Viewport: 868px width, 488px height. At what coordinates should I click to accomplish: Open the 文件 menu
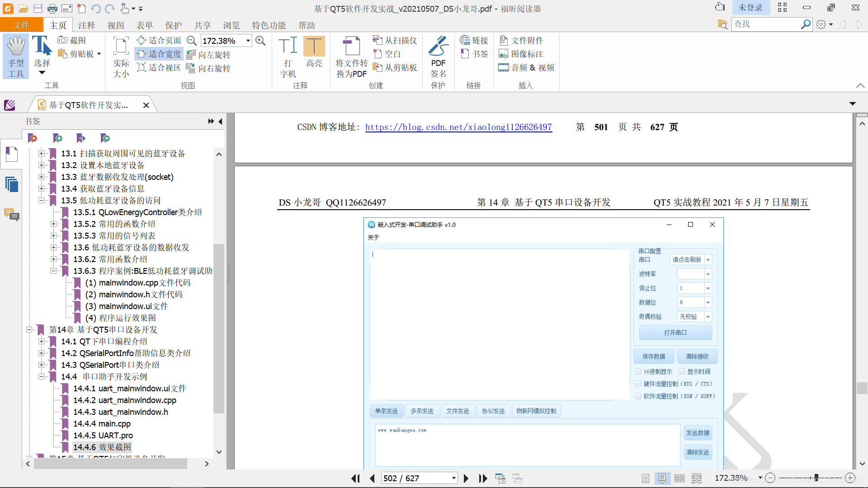(21, 25)
